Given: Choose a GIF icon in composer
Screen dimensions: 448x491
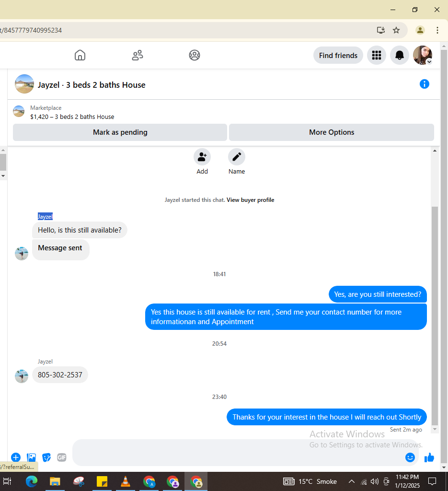Looking at the screenshot, I should coord(62,457).
